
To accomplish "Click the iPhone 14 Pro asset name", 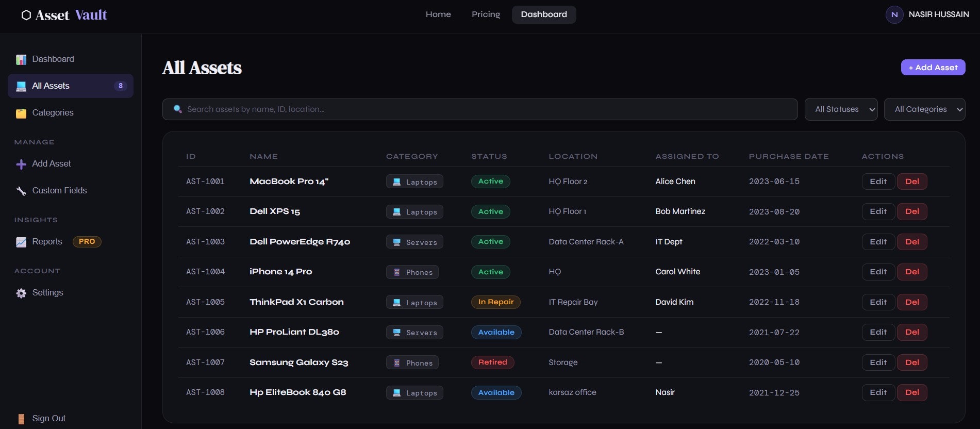I will tap(280, 272).
